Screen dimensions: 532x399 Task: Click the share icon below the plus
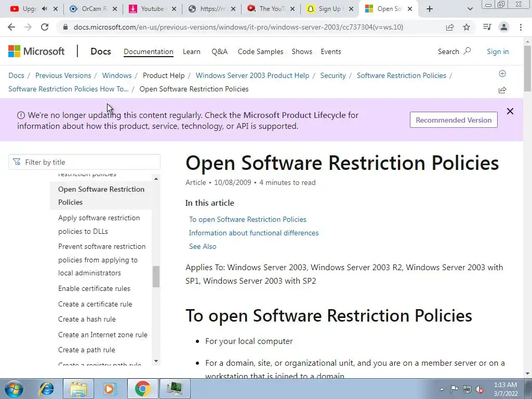point(502,90)
